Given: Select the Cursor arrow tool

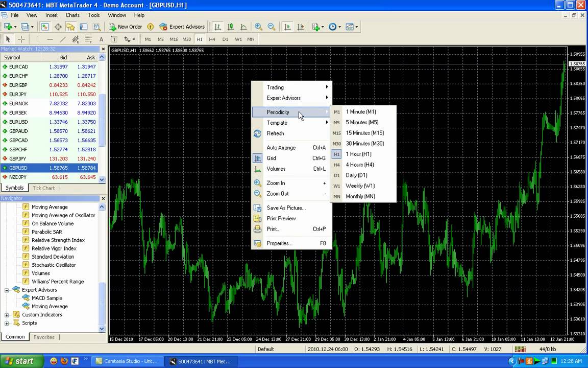Looking at the screenshot, I should (8, 39).
